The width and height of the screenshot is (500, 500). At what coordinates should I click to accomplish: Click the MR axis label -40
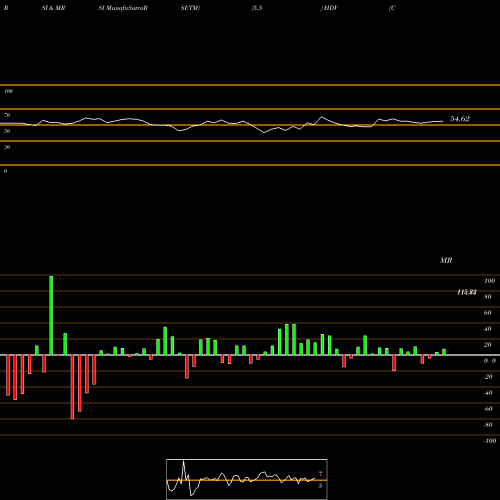tap(488, 393)
